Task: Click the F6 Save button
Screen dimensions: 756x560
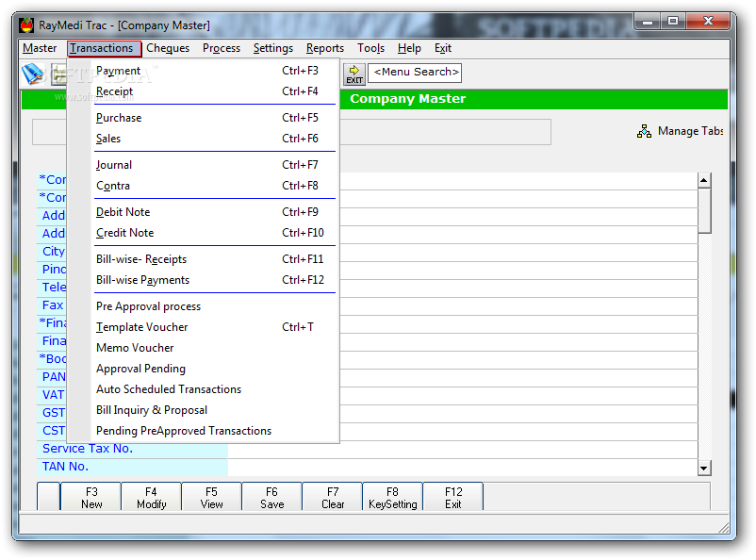Action: (x=271, y=497)
